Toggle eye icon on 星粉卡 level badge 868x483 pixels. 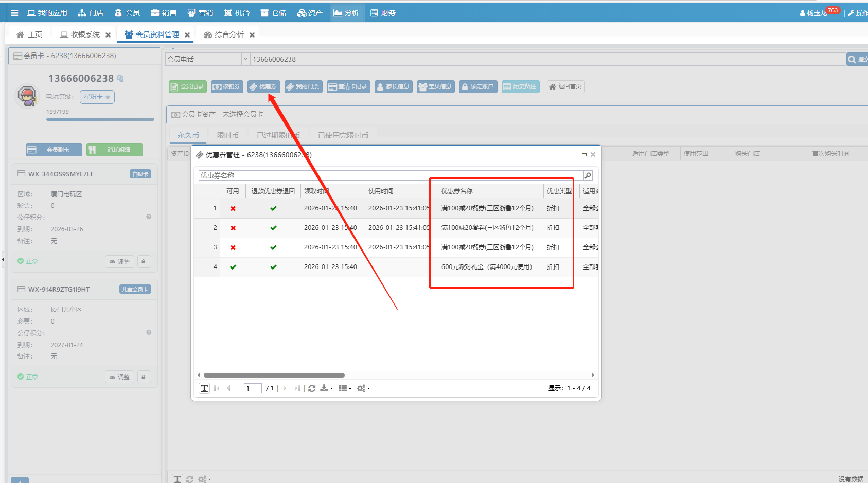[x=108, y=97]
